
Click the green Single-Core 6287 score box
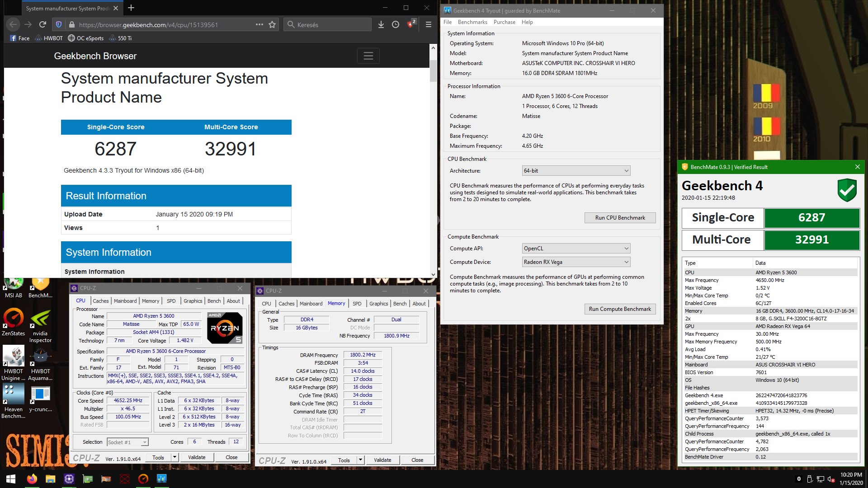[811, 217]
